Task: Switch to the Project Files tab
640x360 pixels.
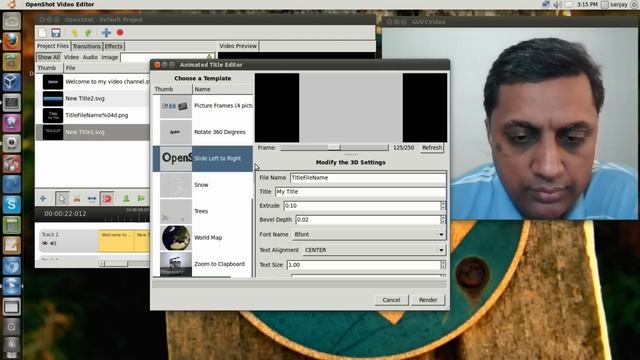Action: (x=53, y=46)
